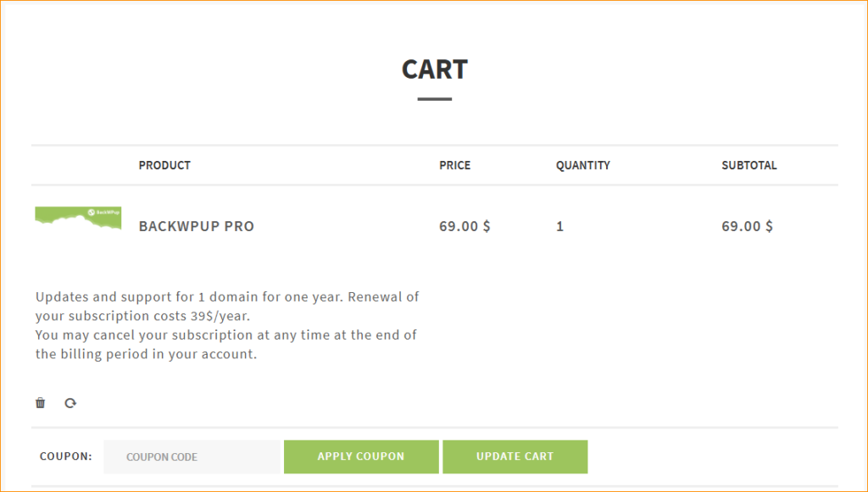Focus the Coupon Code input field
This screenshot has height=492, width=868.
[192, 456]
